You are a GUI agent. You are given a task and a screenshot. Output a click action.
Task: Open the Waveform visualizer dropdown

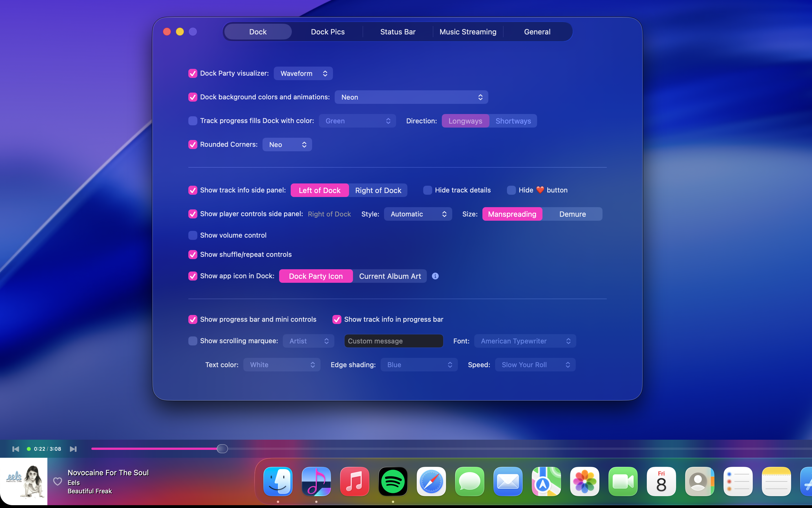(303, 73)
